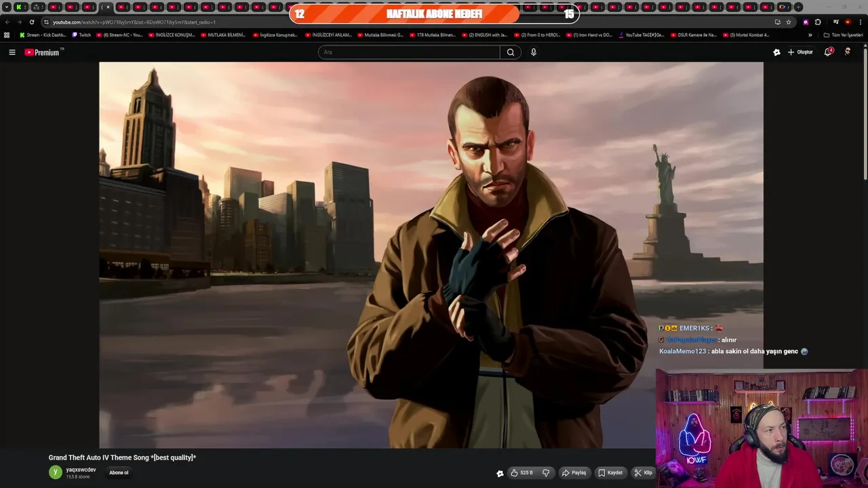Image resolution: width=868 pixels, height=488 pixels.
Task: Reload the page in the browser
Action: [32, 22]
